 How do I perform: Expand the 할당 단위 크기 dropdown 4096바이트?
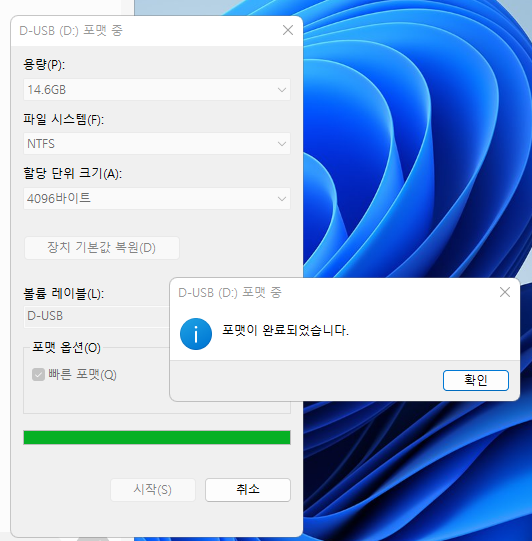coord(157,198)
